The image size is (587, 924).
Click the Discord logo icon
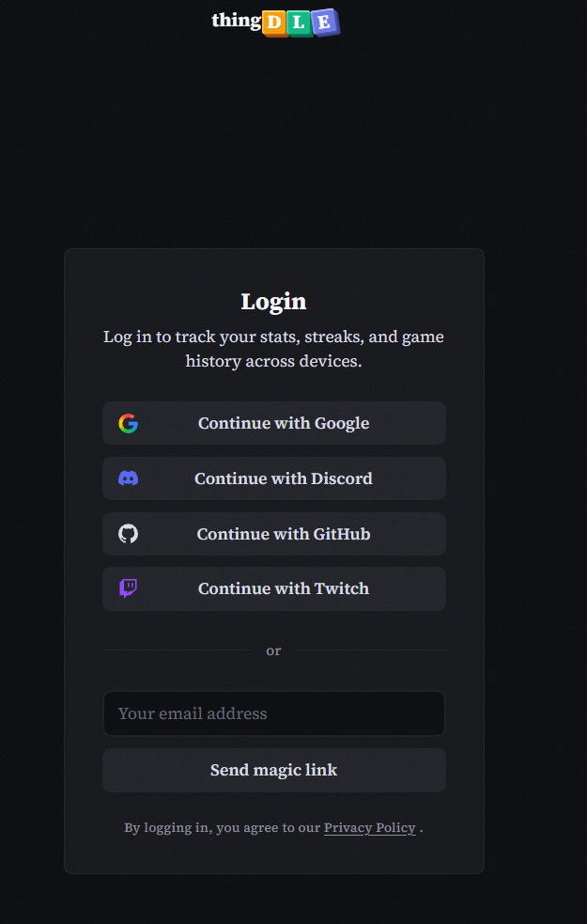pyautogui.click(x=129, y=478)
